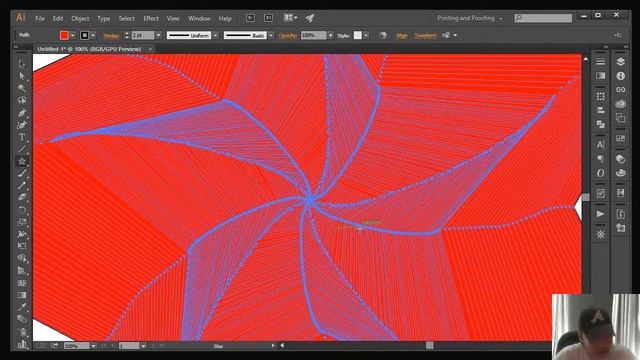Select the Direct Selection tool
The image size is (640, 360).
coord(22,76)
